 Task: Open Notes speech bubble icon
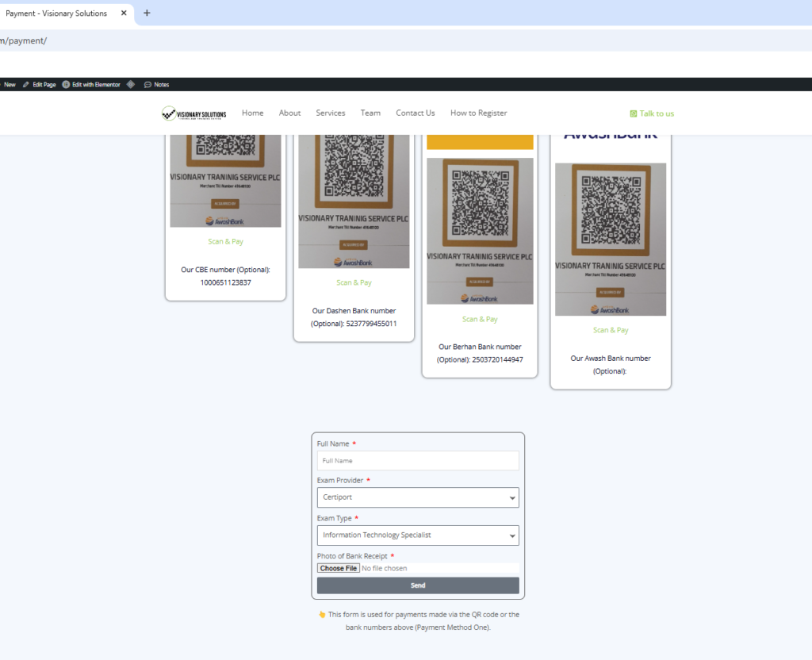point(147,84)
